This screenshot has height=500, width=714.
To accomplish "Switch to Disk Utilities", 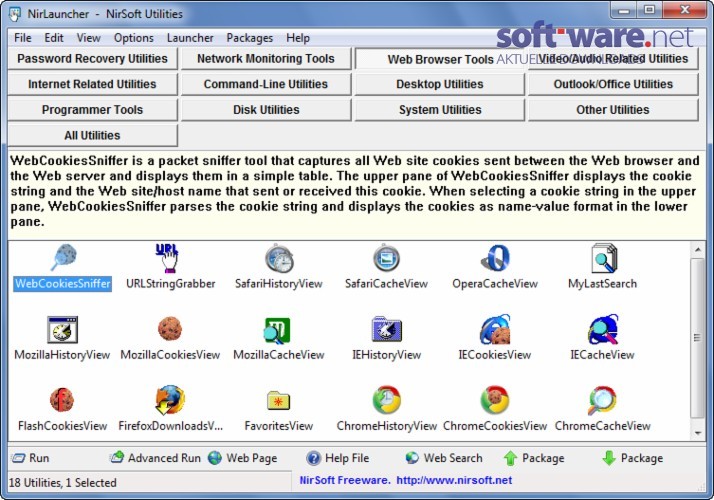I will pos(266,110).
